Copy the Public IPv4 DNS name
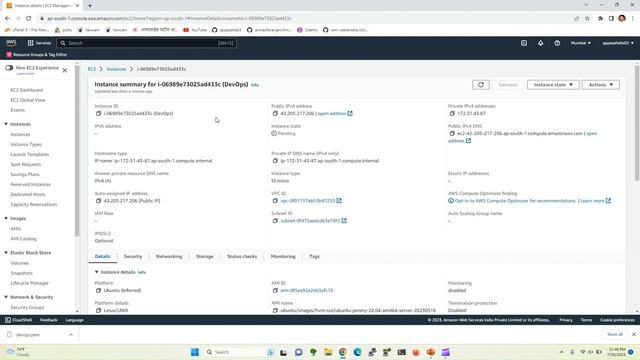 [452, 133]
